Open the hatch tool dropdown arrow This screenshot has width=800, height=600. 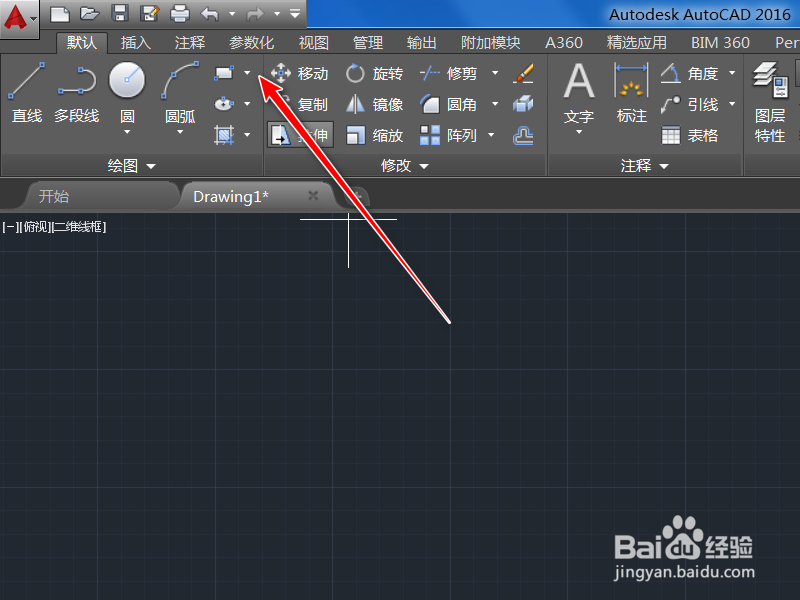click(247, 135)
